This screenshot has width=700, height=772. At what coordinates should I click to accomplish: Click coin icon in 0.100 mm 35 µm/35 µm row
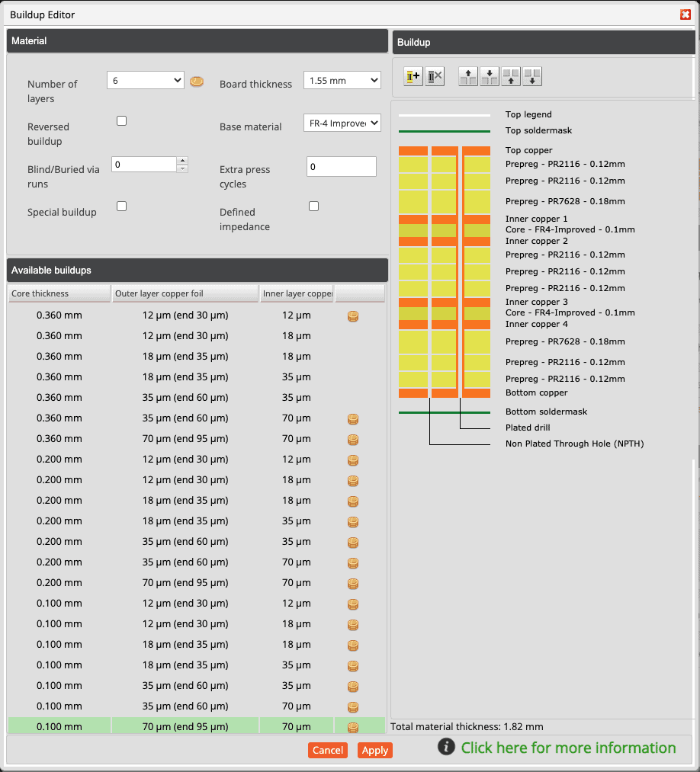353,687
